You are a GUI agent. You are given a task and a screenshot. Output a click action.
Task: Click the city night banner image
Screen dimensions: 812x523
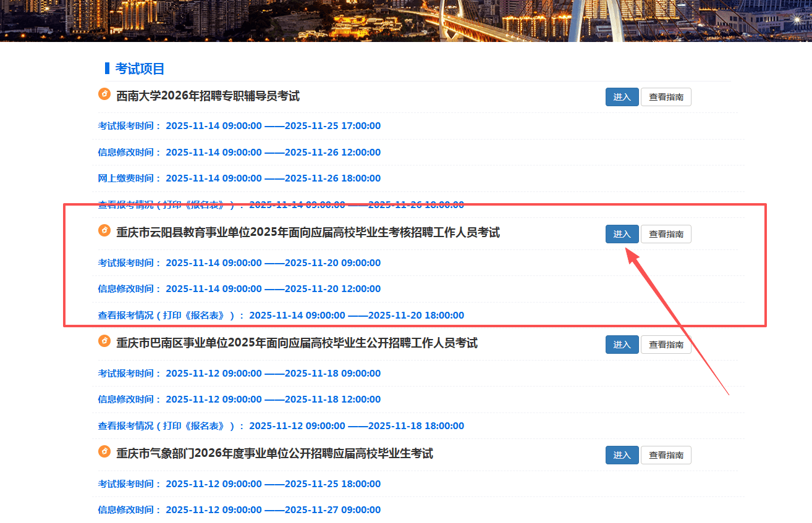click(406, 20)
